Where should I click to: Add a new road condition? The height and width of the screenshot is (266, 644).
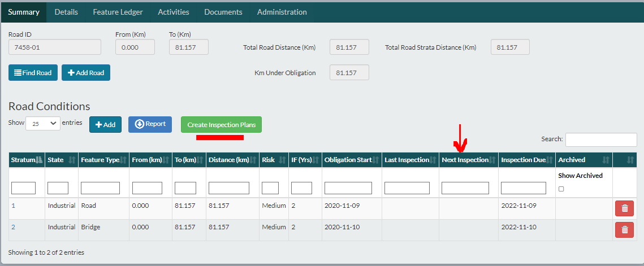[106, 124]
